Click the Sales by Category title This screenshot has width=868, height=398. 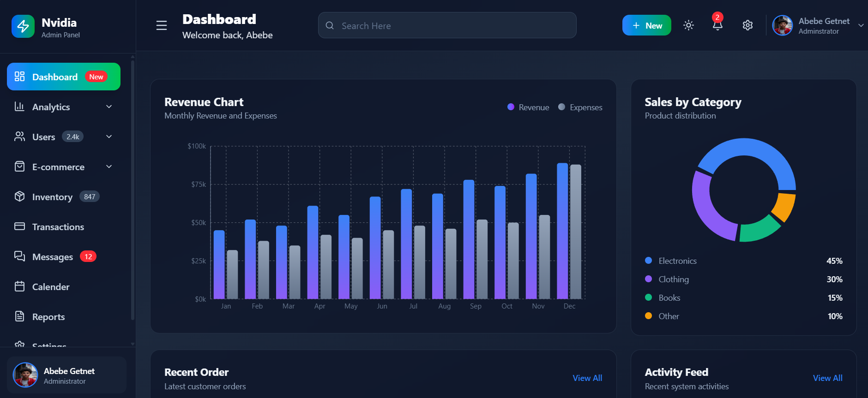pos(693,102)
